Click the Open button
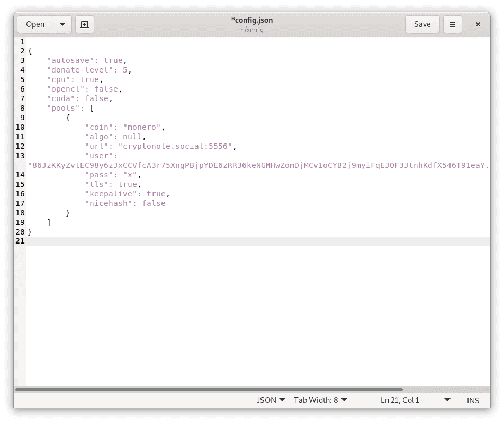 (35, 24)
